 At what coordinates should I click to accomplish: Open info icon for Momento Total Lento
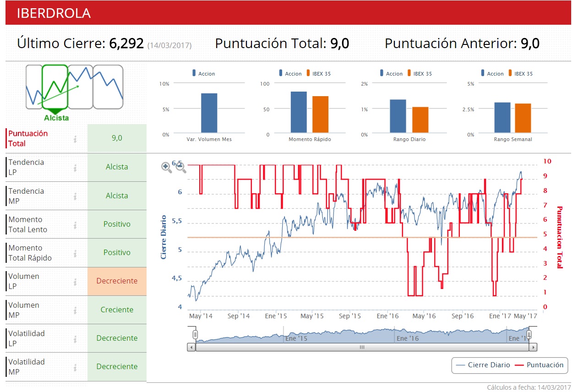[75, 224]
